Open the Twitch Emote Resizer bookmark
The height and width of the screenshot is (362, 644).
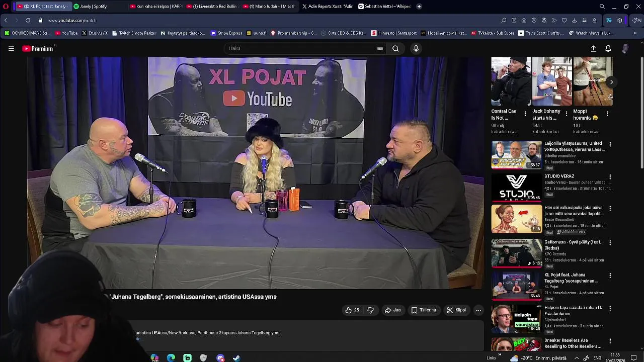[x=134, y=33]
